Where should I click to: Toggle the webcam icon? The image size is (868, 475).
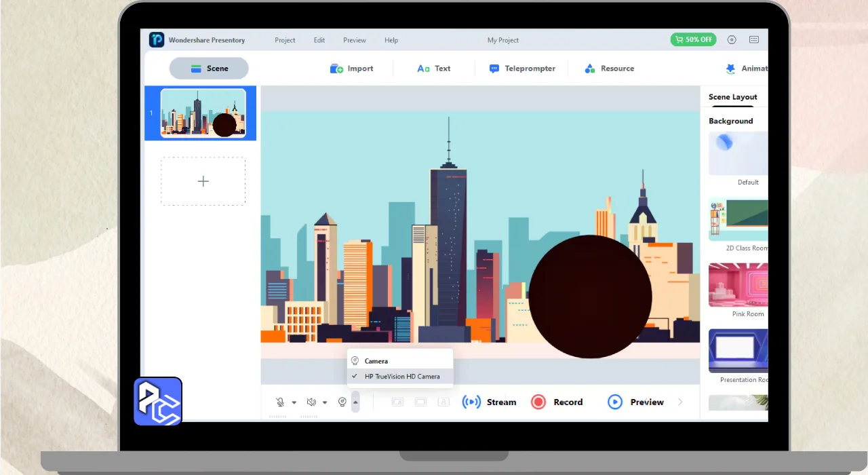click(342, 402)
